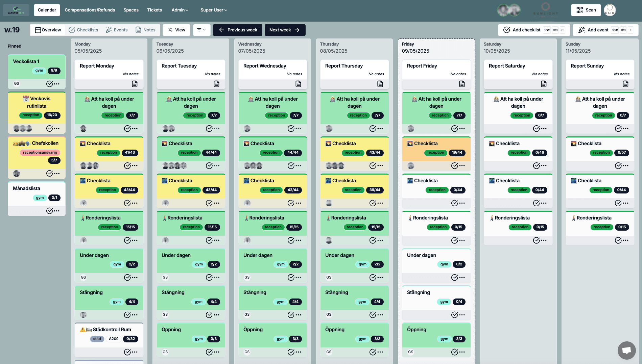Viewport: 642px width, 364px height.
Task: Click the QR Scan button
Action: point(586,10)
